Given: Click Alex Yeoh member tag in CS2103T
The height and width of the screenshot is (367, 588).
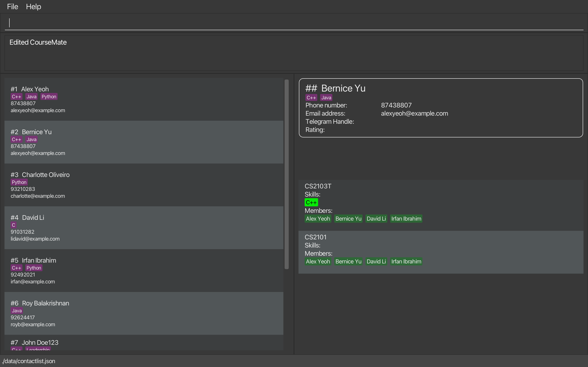Looking at the screenshot, I should pos(318,219).
